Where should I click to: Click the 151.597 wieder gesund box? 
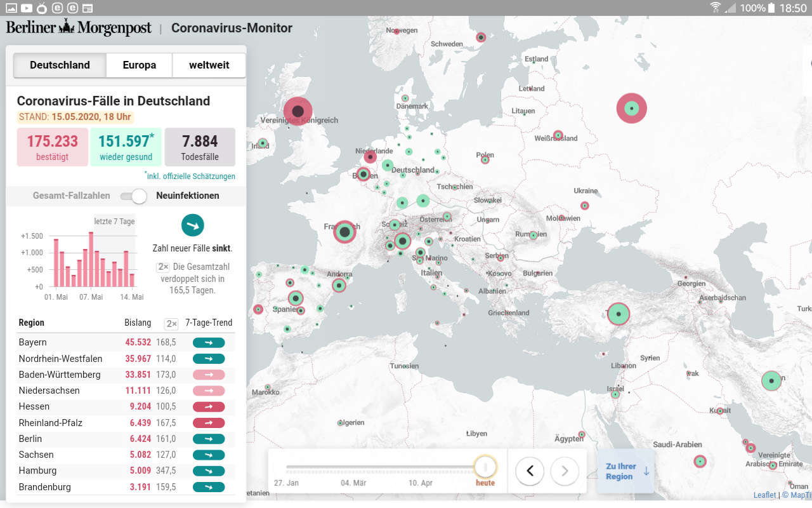(x=126, y=147)
